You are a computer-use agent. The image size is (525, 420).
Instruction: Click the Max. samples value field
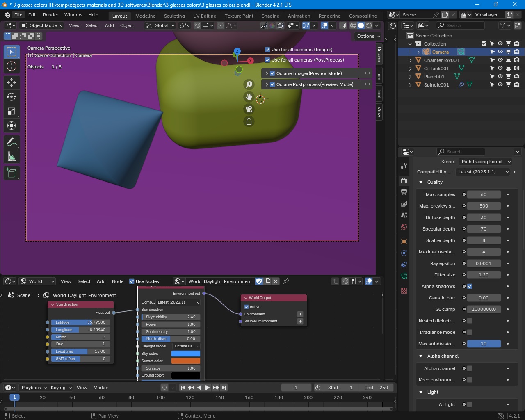tap(484, 194)
